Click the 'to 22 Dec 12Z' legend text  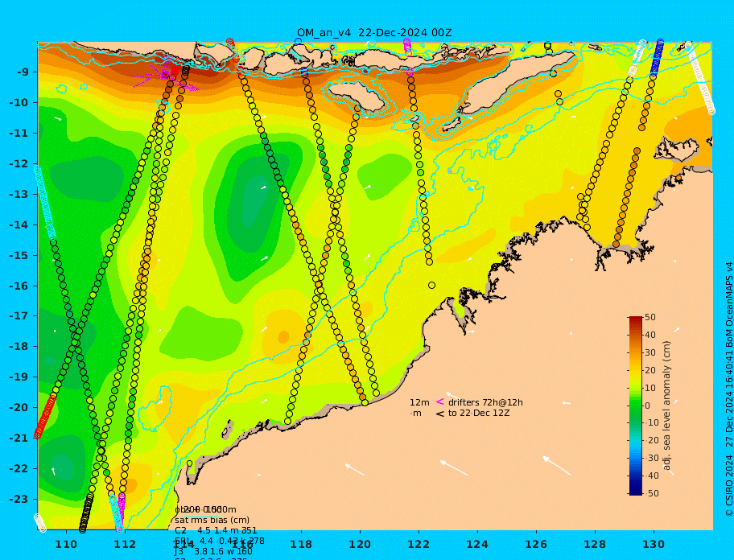[478, 413]
